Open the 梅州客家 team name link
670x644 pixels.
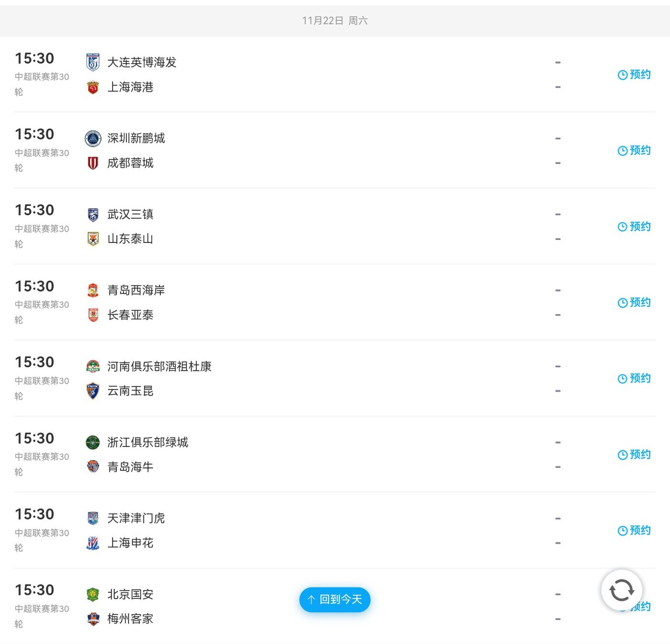pos(130,619)
